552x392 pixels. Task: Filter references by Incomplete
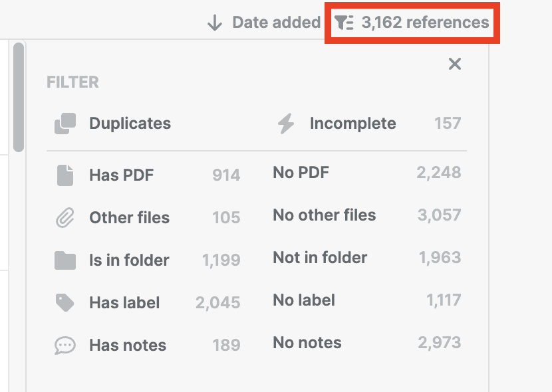[352, 124]
